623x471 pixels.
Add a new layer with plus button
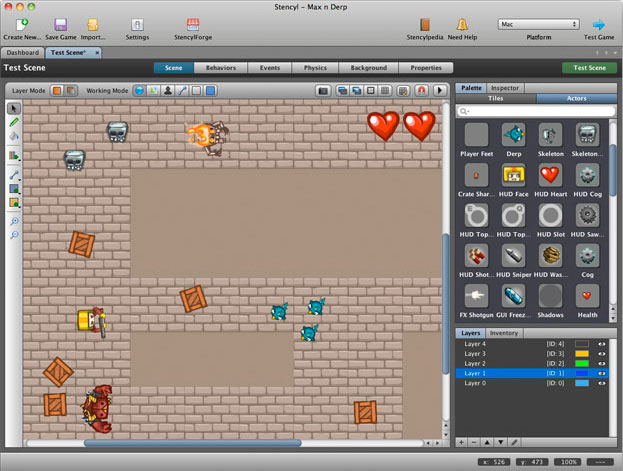(x=461, y=441)
